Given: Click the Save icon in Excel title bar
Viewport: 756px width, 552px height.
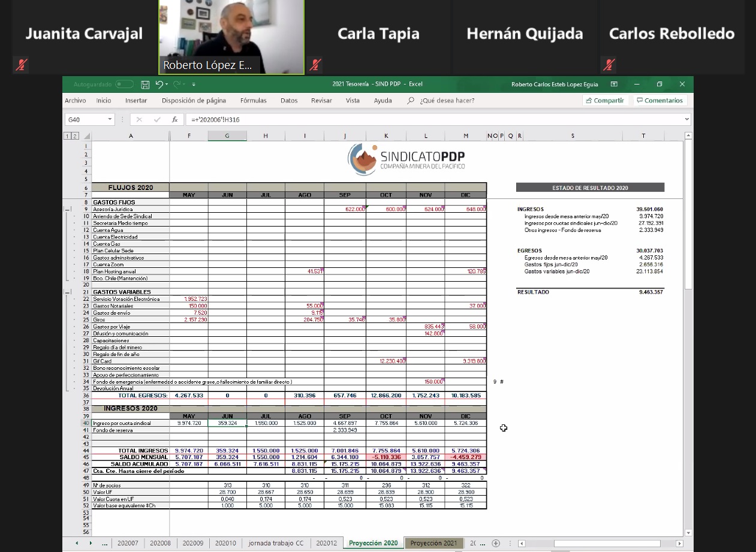Looking at the screenshot, I should tap(145, 85).
